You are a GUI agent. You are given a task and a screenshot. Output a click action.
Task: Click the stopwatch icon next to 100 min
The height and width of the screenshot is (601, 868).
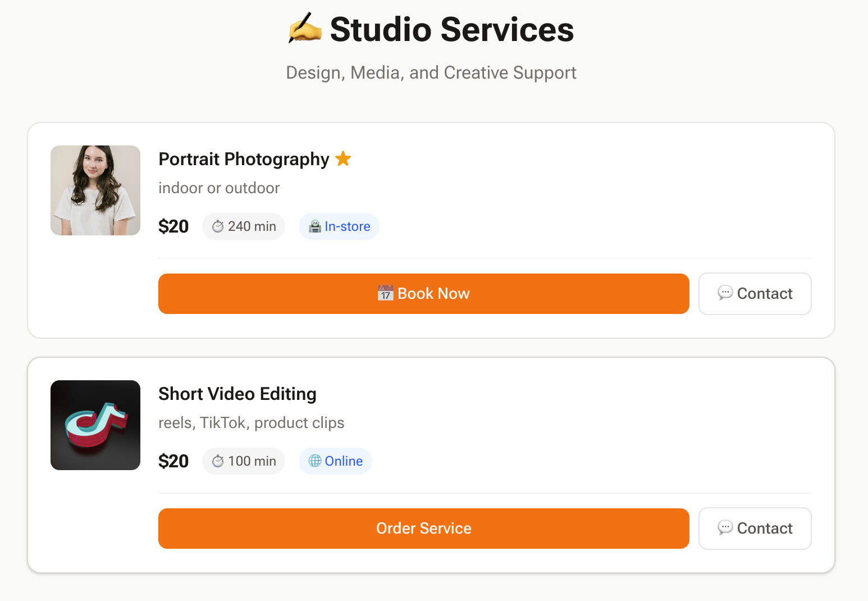click(218, 461)
